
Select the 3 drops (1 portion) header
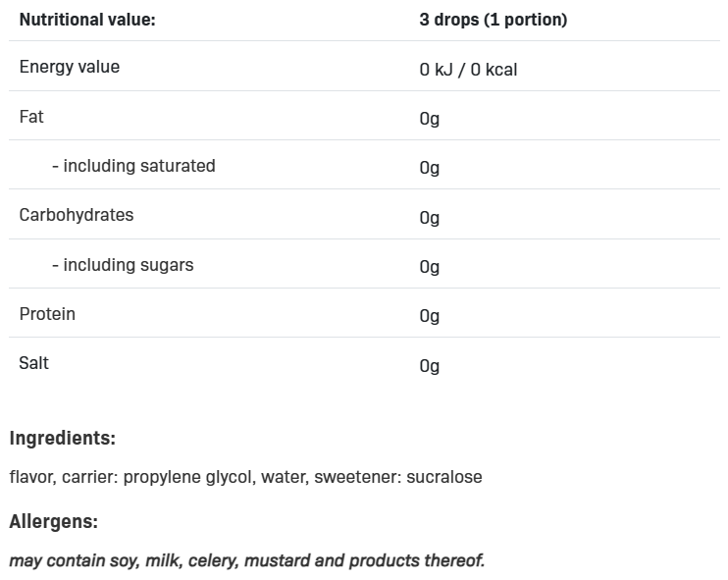(494, 20)
